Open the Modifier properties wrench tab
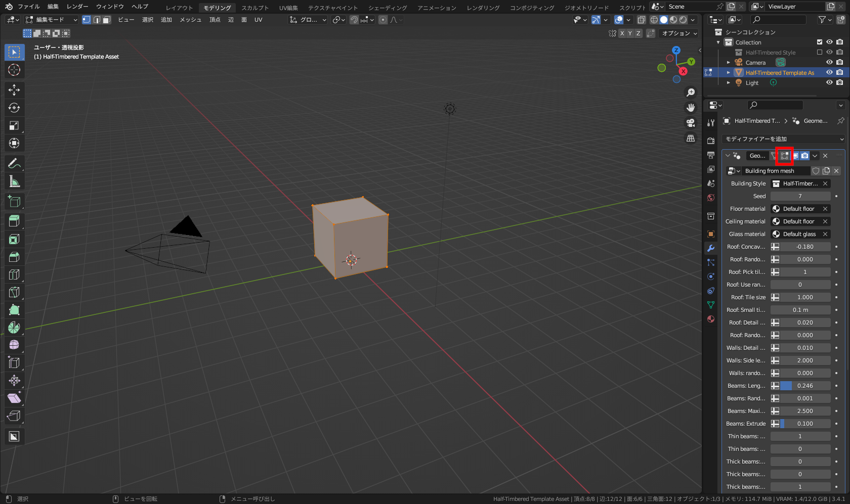Viewport: 850px width, 504px height. click(710, 248)
